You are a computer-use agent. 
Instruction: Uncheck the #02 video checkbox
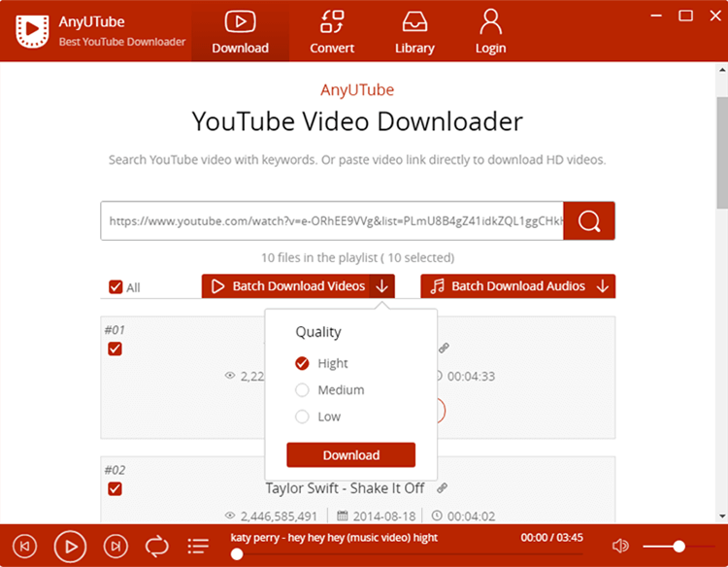coord(115,489)
